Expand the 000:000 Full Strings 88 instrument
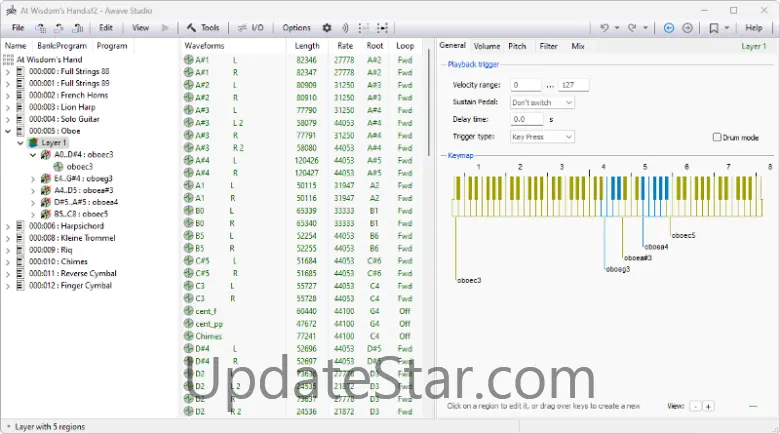Viewport: 780px width, 434px height. coord(7,72)
